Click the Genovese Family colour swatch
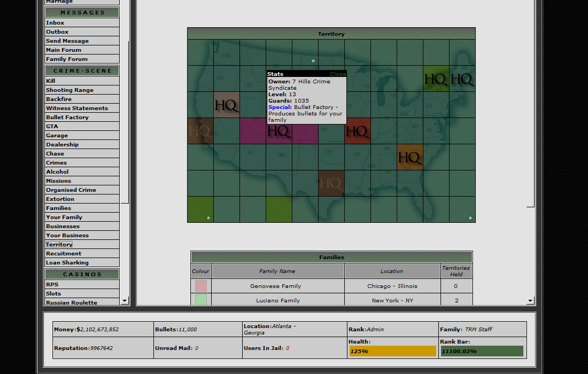 click(x=201, y=286)
